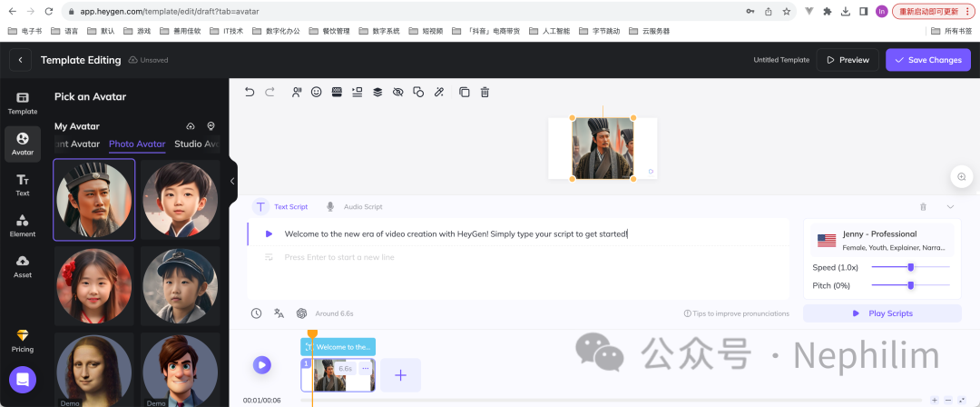Viewport: 980px width, 407px height.
Task: Click into the Welcome script text line
Action: coord(456,233)
